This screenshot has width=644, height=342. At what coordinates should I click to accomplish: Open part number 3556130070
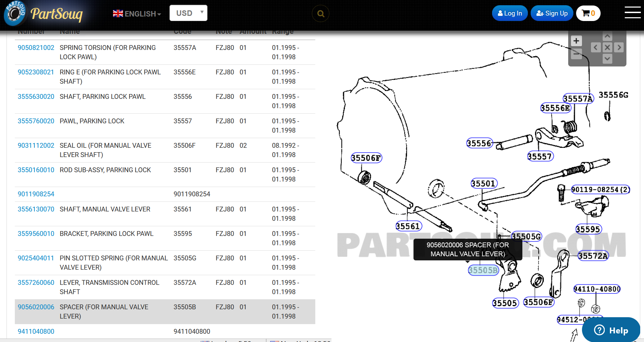(x=36, y=209)
